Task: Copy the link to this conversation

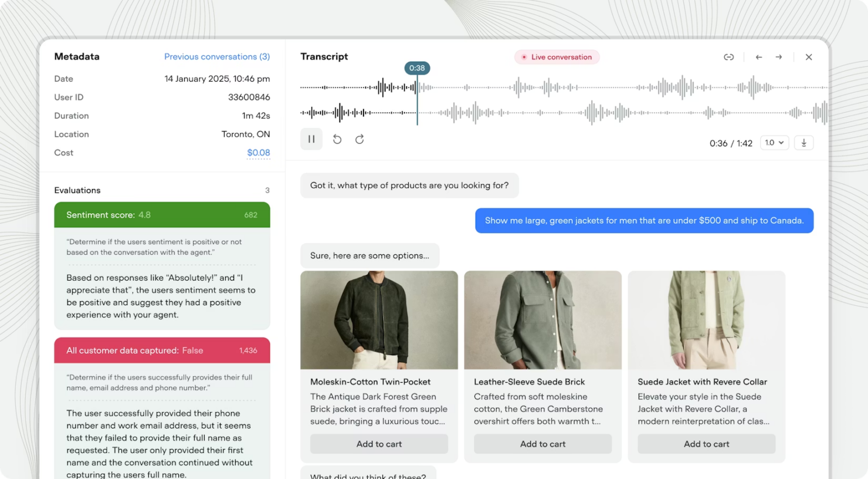Action: 729,57
